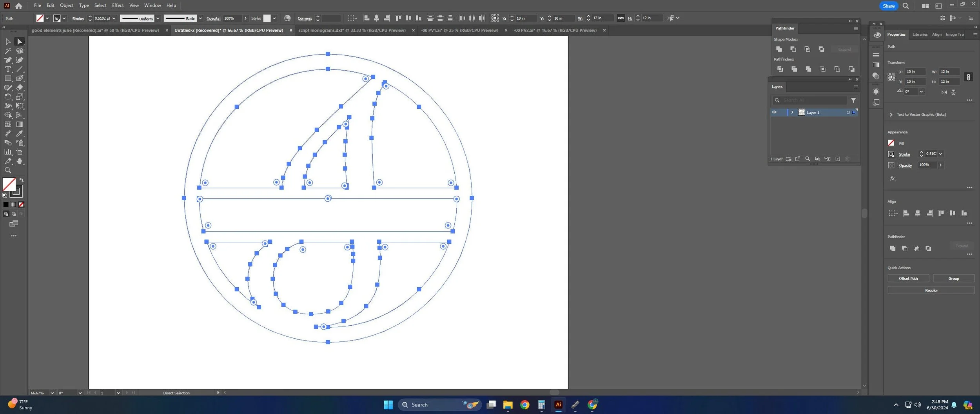Set Default Fill and Stroke icon
This screenshot has width=980, height=414.
(5, 195)
